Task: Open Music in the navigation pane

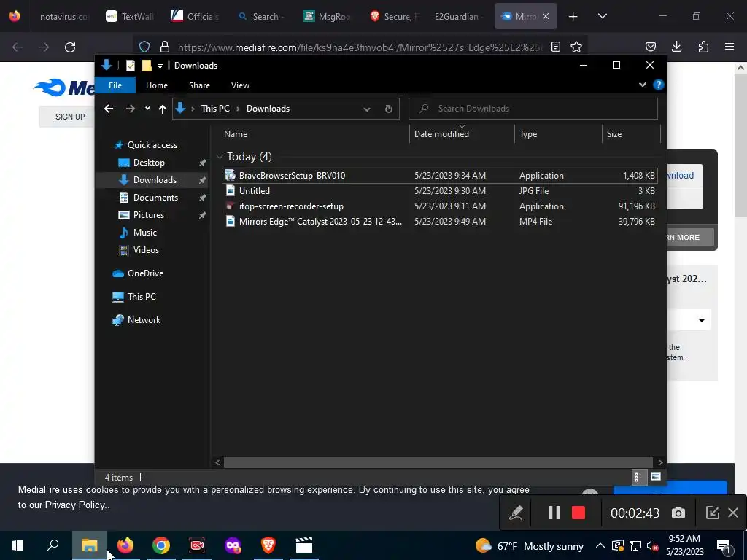Action: tap(145, 233)
